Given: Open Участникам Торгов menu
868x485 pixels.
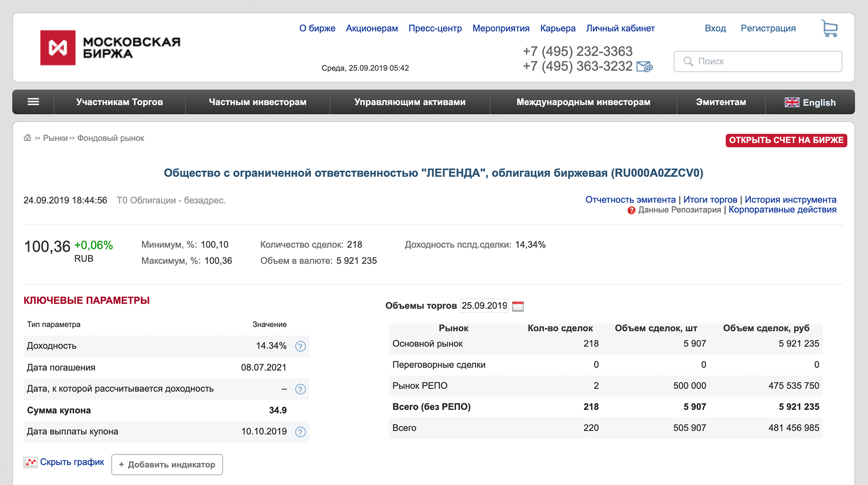Looking at the screenshot, I should [119, 102].
